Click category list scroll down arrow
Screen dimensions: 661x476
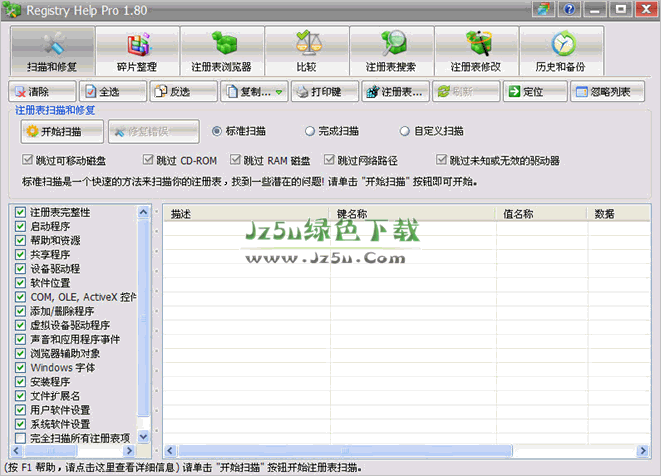tap(143, 437)
